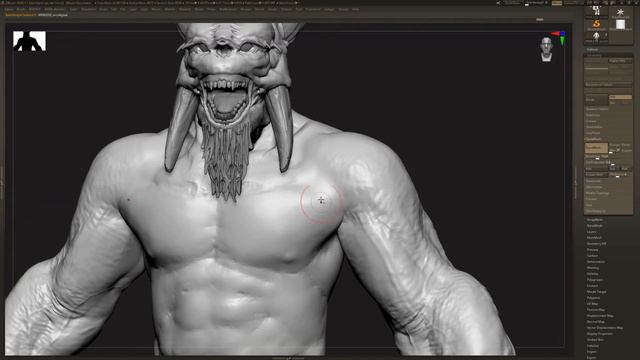Open the Brush menu
Viewport: 640px width, 360px height.
(20, 9)
